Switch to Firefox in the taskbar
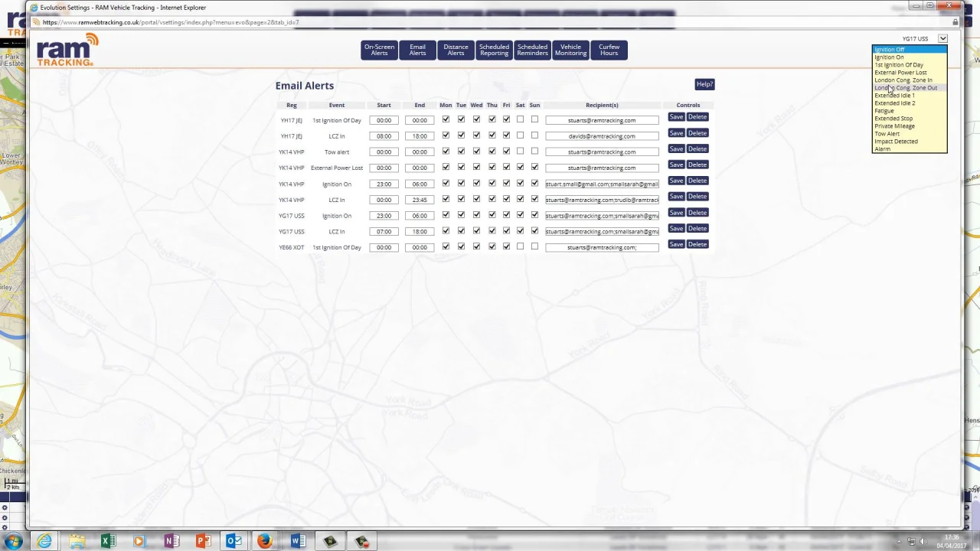 pos(265,541)
